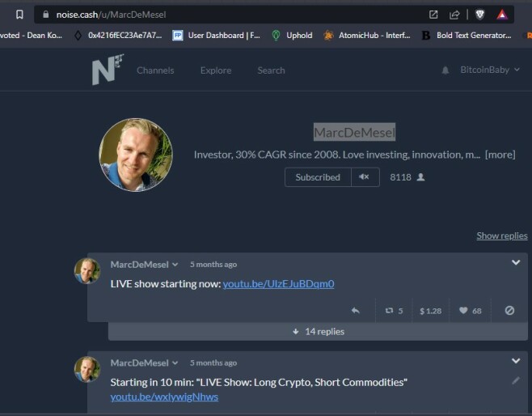This screenshot has height=416, width=532.
Task: Like the post with 68 hearts
Action: coord(471,311)
